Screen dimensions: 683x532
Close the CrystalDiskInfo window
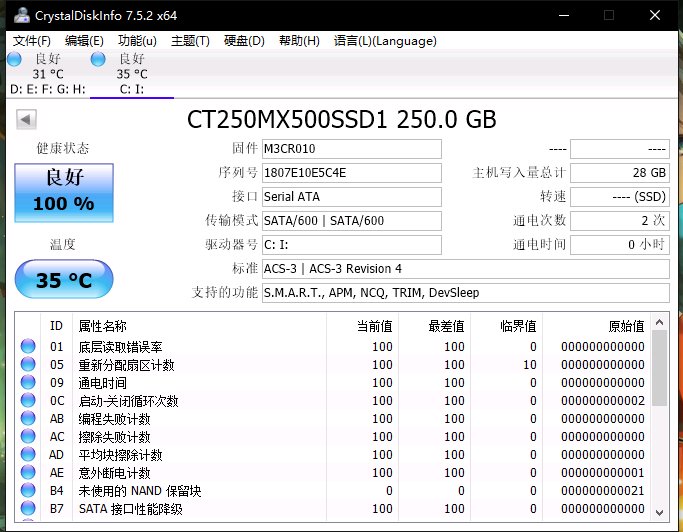(655, 15)
